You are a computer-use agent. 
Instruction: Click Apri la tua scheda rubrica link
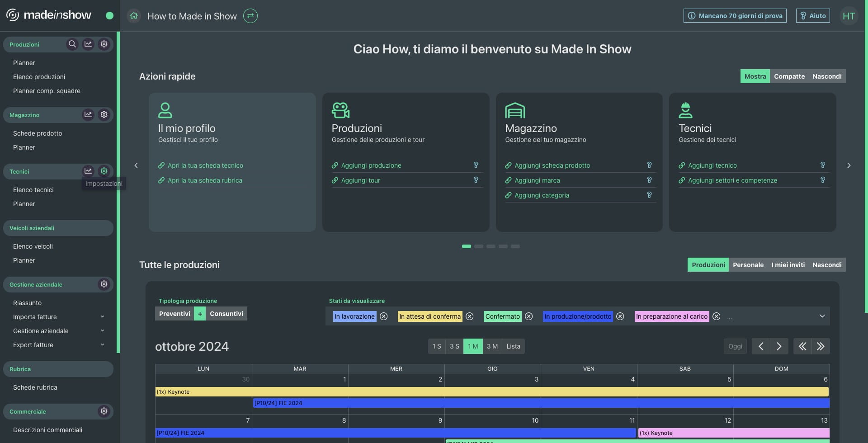(205, 180)
